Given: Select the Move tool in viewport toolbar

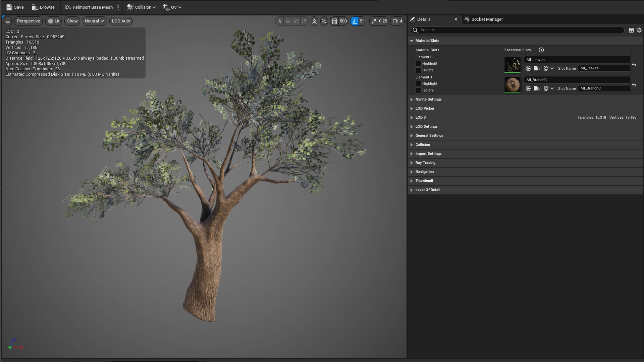Looking at the screenshot, I should pyautogui.click(x=288, y=21).
